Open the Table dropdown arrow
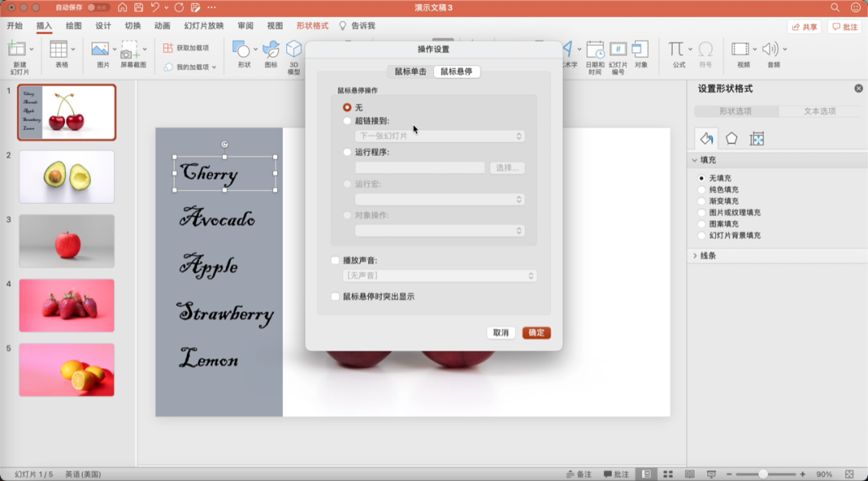Screen dimensions: 868x481 (72, 49)
